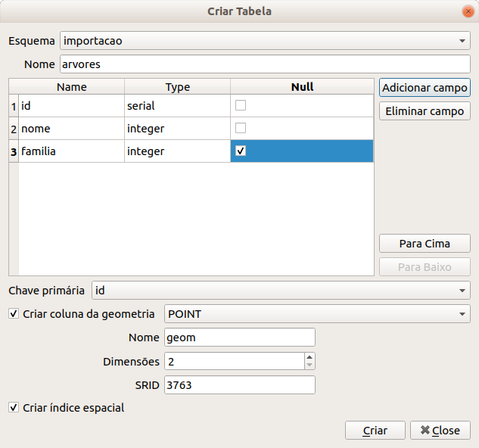479x448 pixels.
Task: Select the familia field name cell
Action: (x=71, y=151)
